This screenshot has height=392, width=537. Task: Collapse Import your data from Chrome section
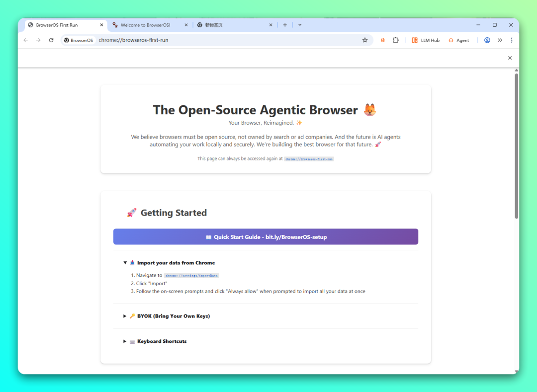click(170, 263)
